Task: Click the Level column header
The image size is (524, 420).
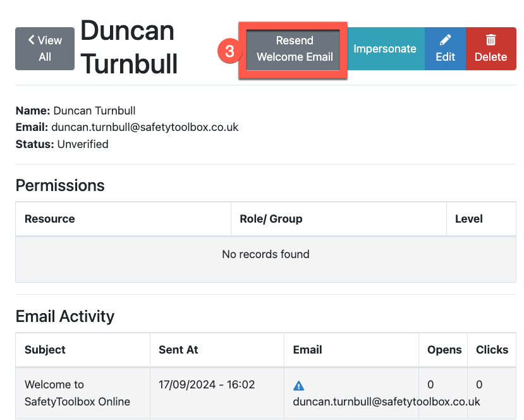Action: pos(468,219)
